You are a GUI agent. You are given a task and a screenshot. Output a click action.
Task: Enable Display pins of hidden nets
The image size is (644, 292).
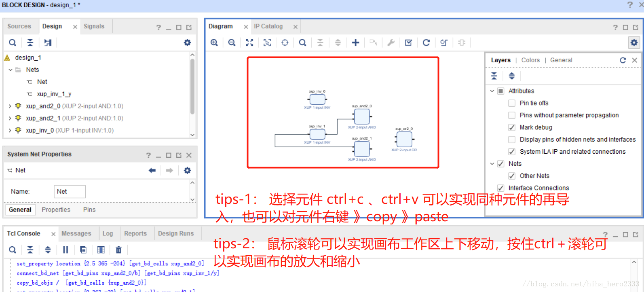(512, 140)
